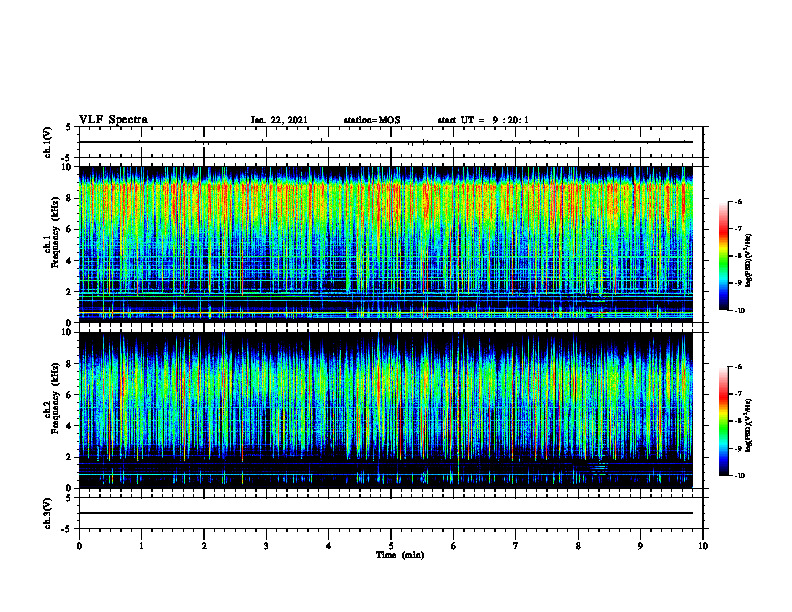The width and height of the screenshot is (792, 612).
Task: Click the time axis tick label "10"
Action: click(703, 546)
